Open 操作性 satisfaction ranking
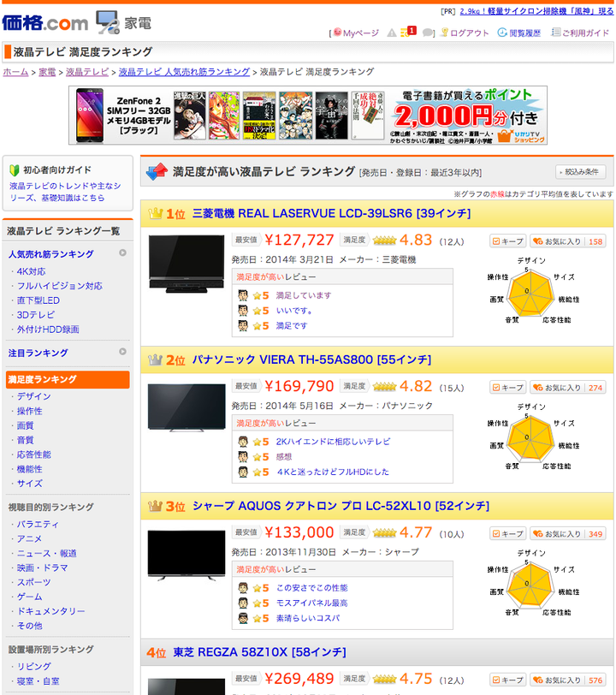 click(29, 411)
